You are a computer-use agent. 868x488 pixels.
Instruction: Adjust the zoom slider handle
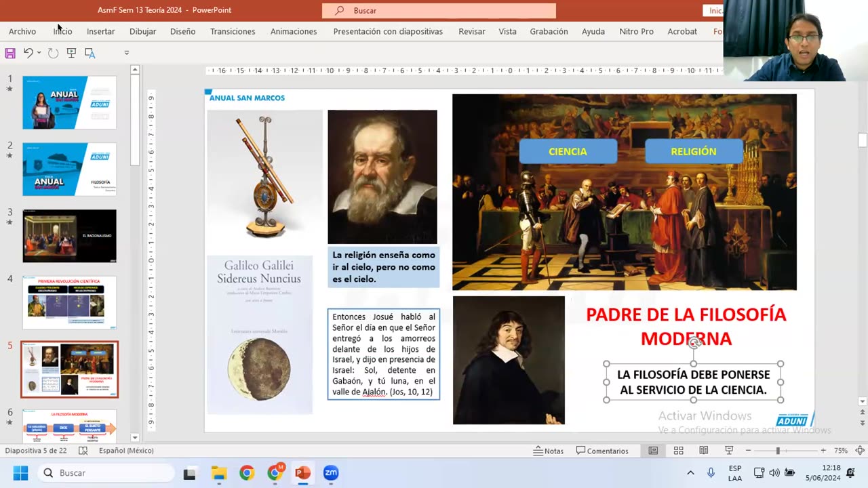[778, 451]
